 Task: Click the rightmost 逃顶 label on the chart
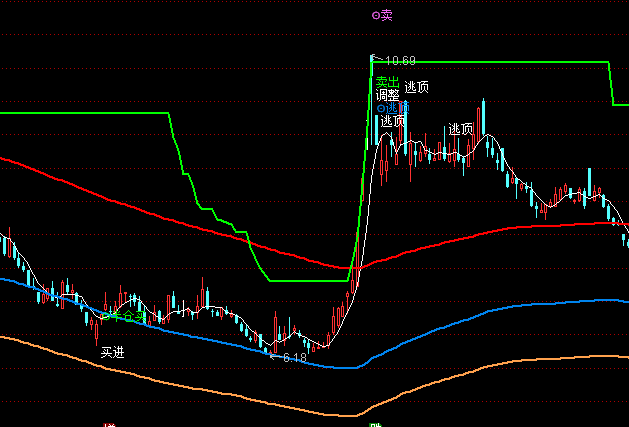click(460, 129)
